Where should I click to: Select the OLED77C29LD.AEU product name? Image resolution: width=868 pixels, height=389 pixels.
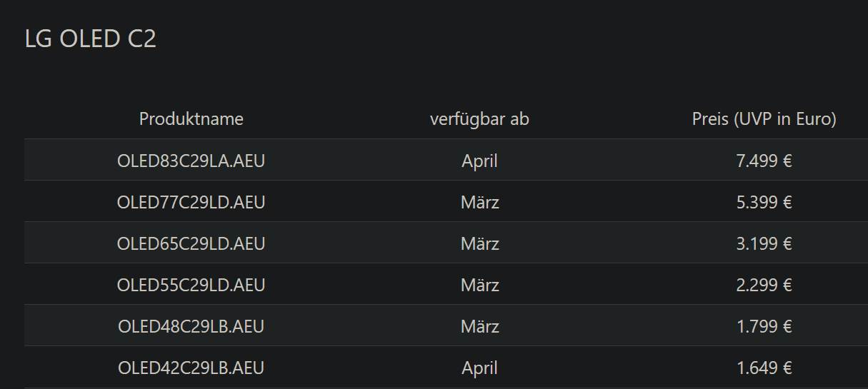pos(191,202)
